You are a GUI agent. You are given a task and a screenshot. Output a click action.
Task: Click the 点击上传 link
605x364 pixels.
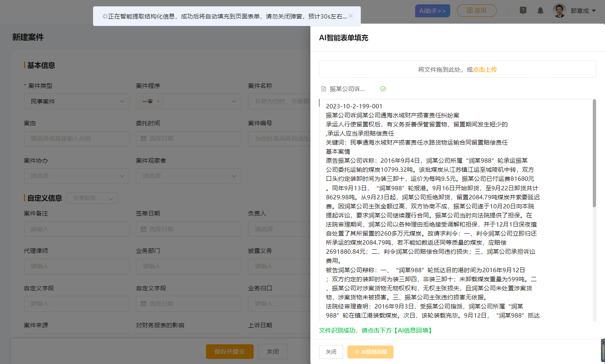coord(485,69)
